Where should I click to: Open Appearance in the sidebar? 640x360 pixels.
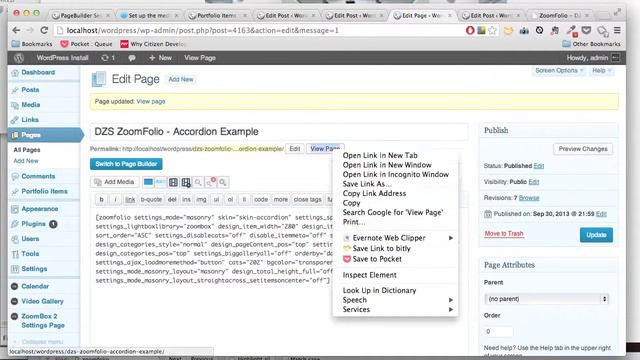tap(40, 209)
